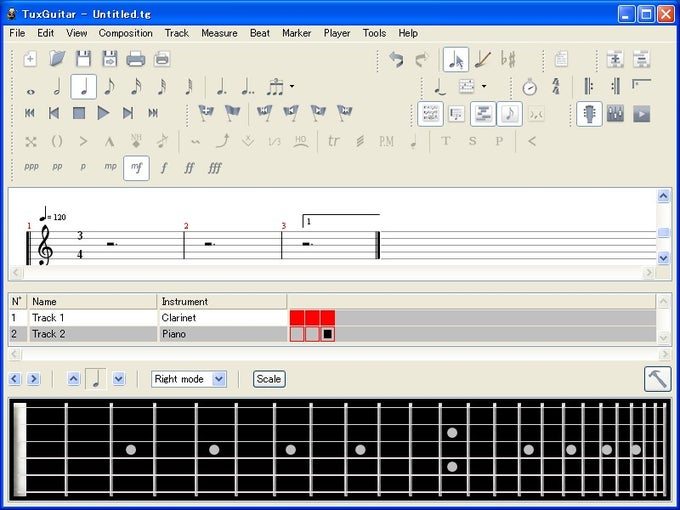Click the Scale button
Screen dimensions: 680x510
click(x=269, y=379)
